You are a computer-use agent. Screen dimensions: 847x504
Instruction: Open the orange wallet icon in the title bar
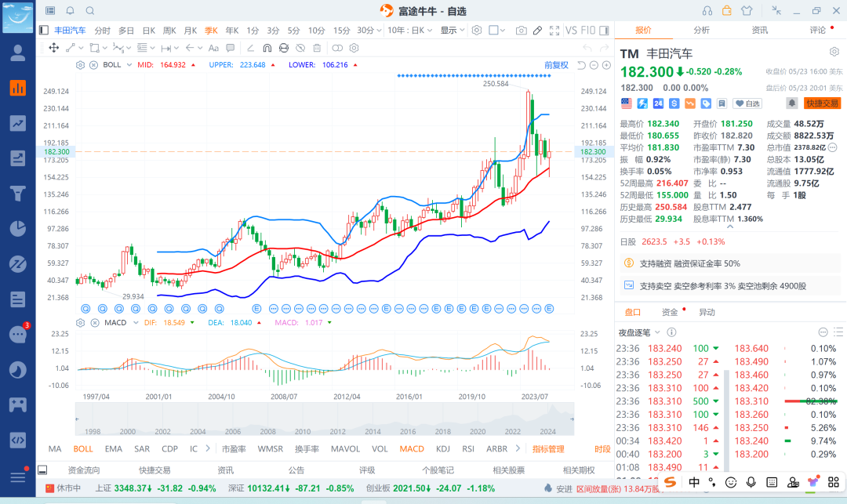point(726,11)
